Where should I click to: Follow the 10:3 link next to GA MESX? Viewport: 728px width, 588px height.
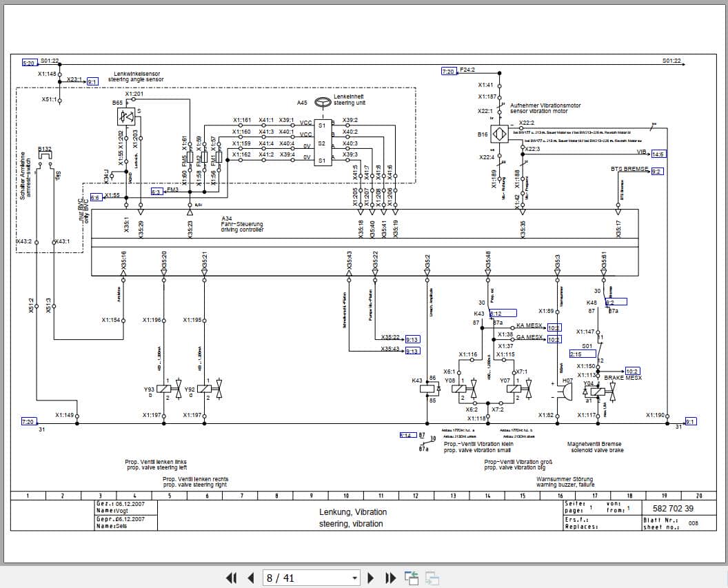tap(554, 339)
